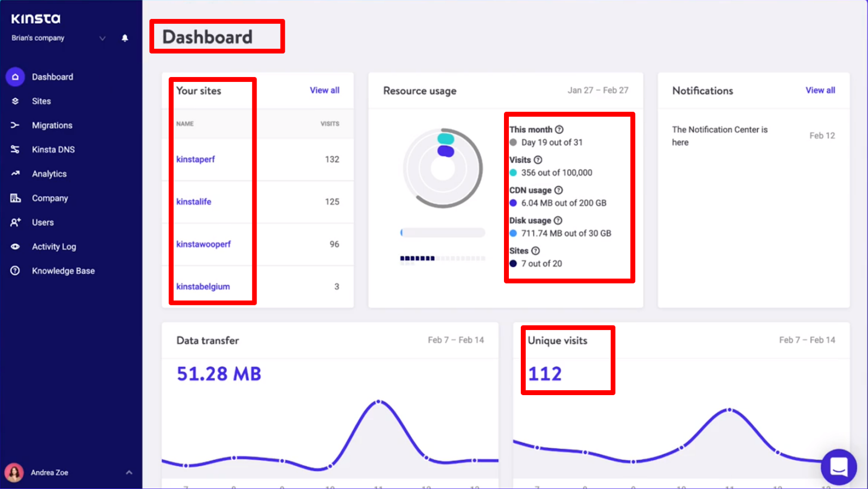
Task: Click the Activity Log eye icon
Action: click(15, 246)
